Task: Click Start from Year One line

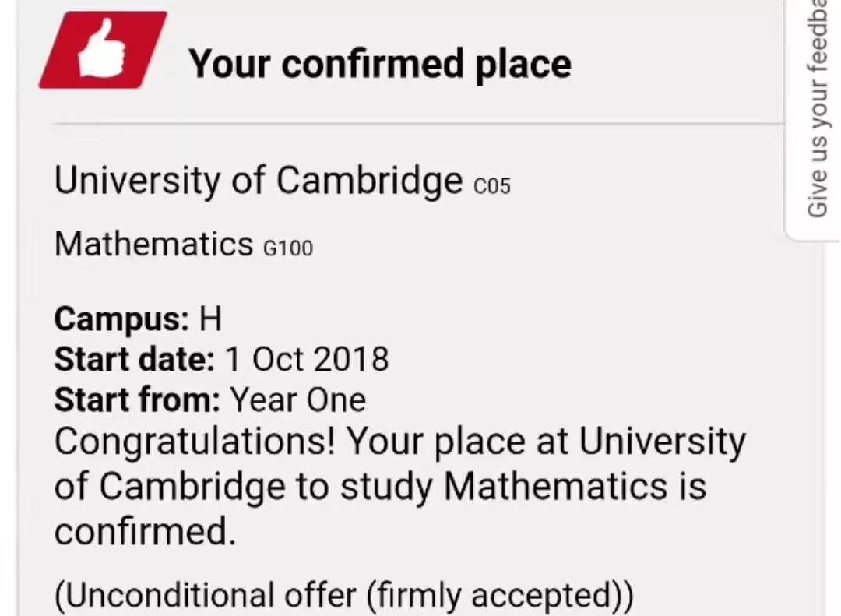Action: click(x=210, y=400)
